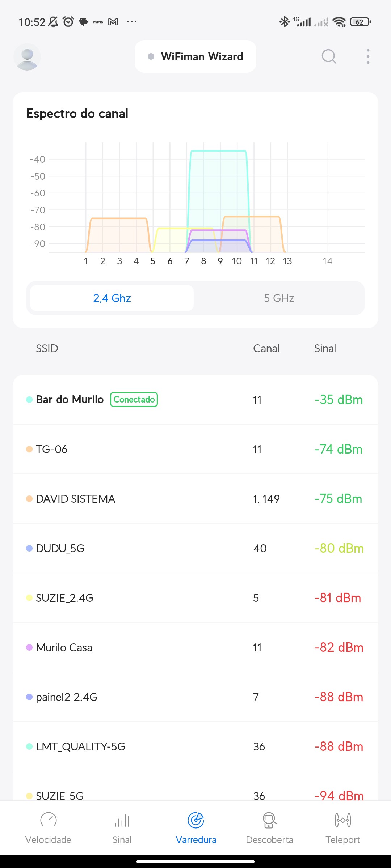Tap the Sinal bars icon
This screenshot has width=391, height=868.
(122, 820)
